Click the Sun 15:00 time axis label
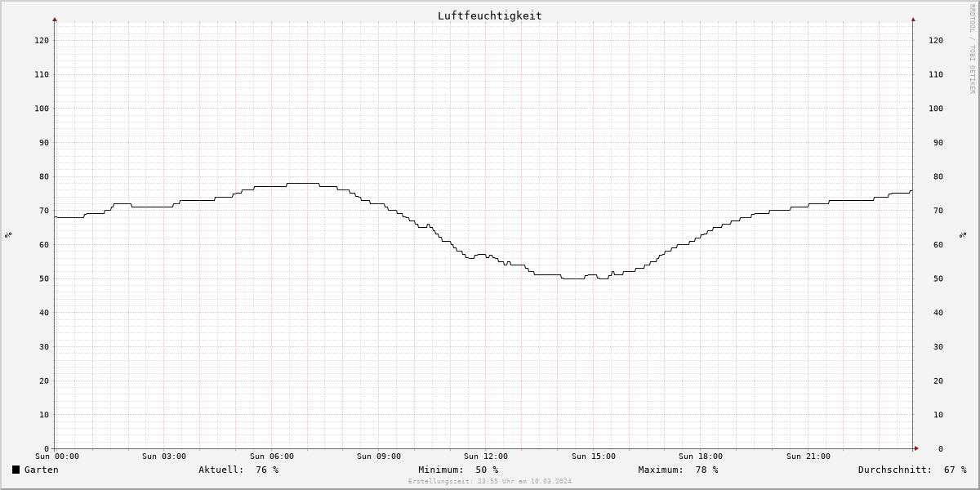The image size is (980, 490). point(594,457)
